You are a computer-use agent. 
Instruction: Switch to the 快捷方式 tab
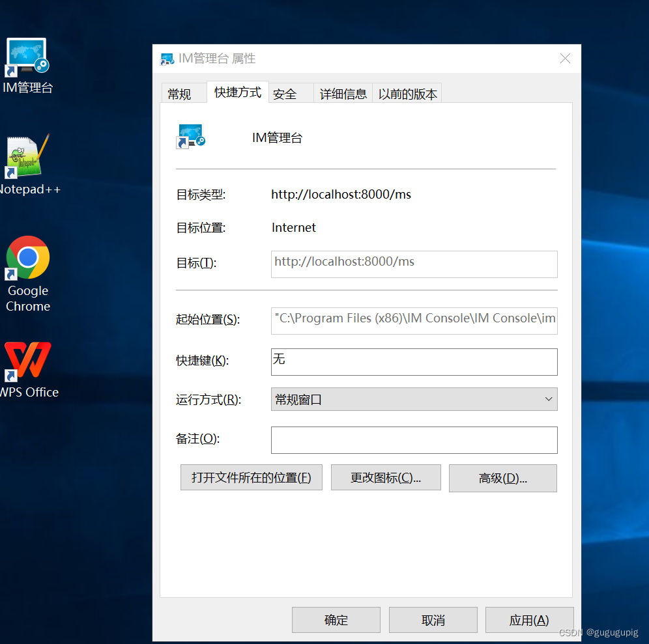point(238,92)
